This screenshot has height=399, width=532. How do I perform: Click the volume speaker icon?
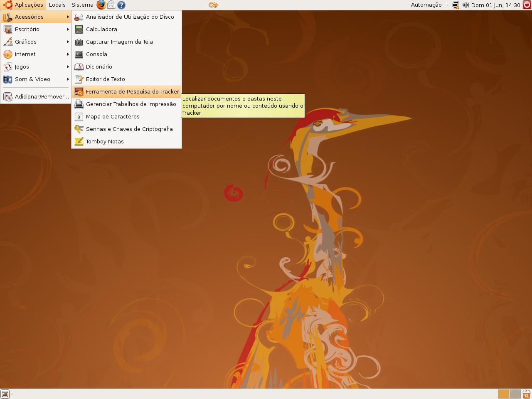[x=465, y=5]
